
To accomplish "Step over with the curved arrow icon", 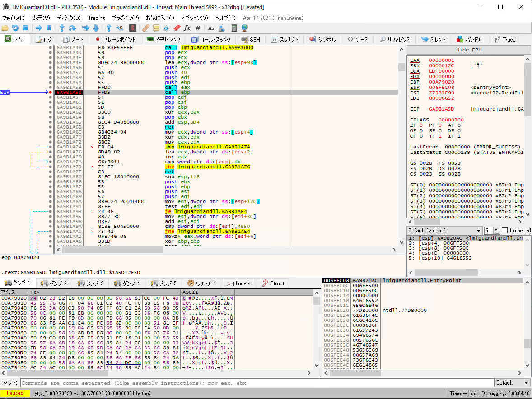I will [x=72, y=28].
